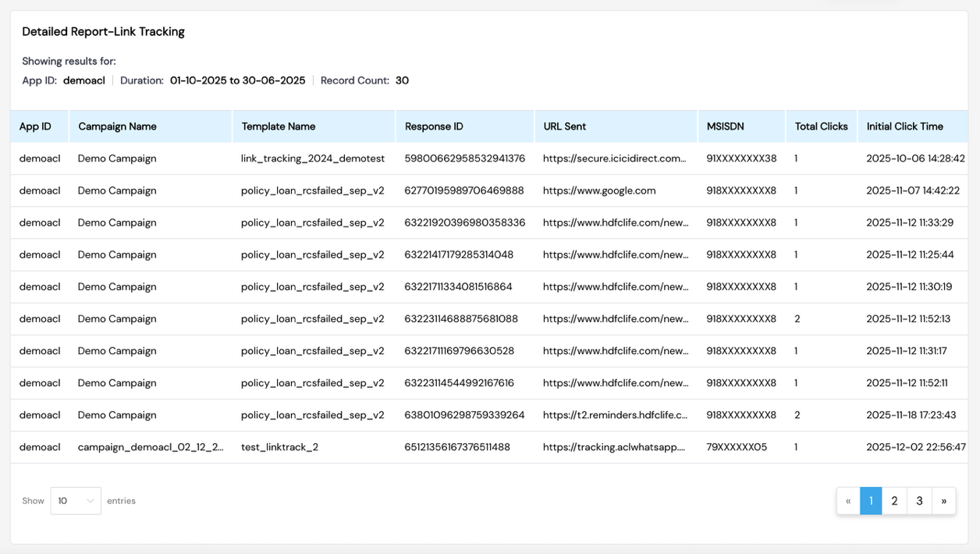Image resolution: width=980 pixels, height=554 pixels.
Task: Go to page 2 of results
Action: click(x=894, y=501)
